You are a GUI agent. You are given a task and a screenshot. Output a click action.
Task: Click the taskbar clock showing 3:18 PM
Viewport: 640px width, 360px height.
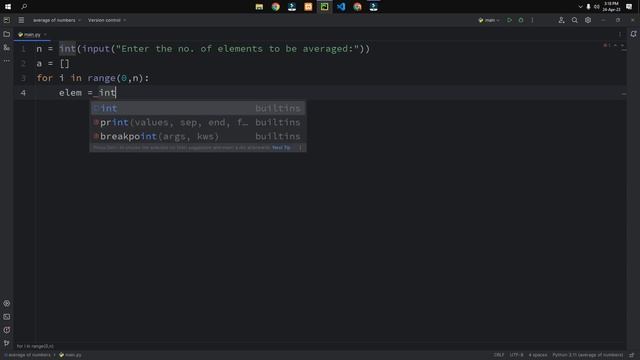(611, 7)
